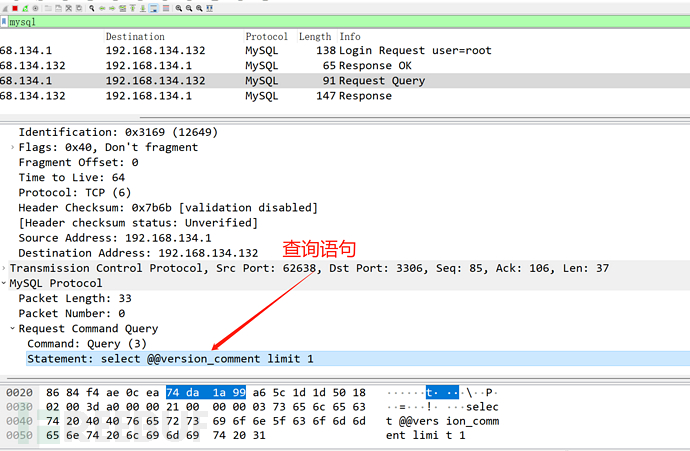Open the display filter bookmark menu
The width and height of the screenshot is (690, 451).
(4, 22)
